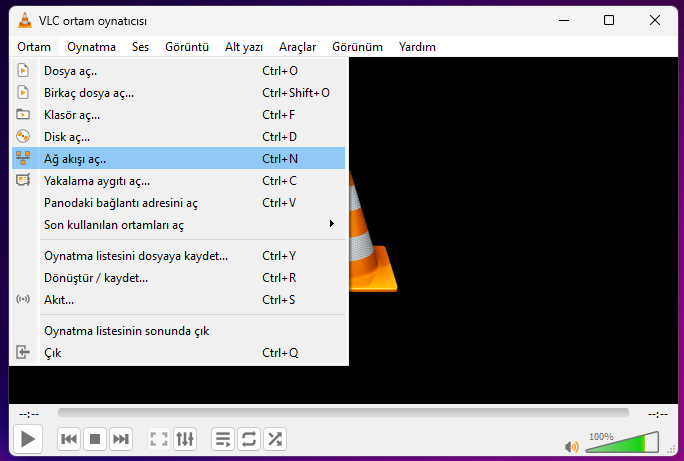Image resolution: width=684 pixels, height=461 pixels.
Task: Toggle shuffle random playback
Action: [x=275, y=439]
